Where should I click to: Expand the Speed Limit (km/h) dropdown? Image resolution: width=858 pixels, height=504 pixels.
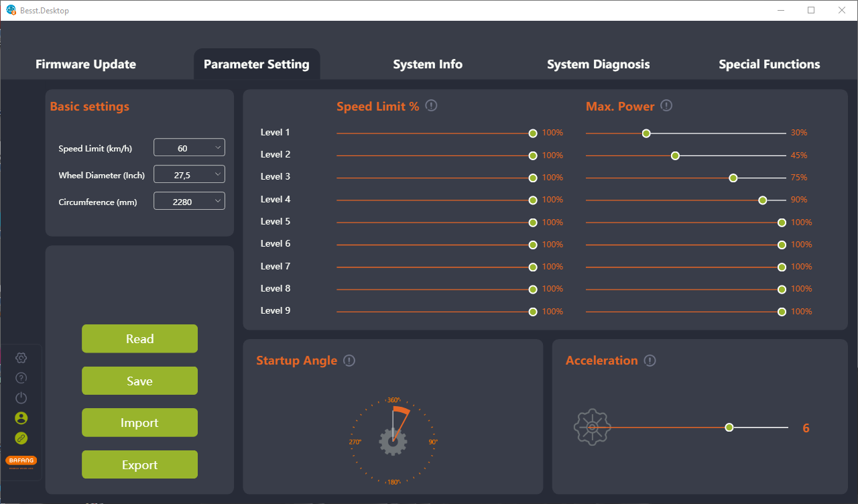[189, 147]
